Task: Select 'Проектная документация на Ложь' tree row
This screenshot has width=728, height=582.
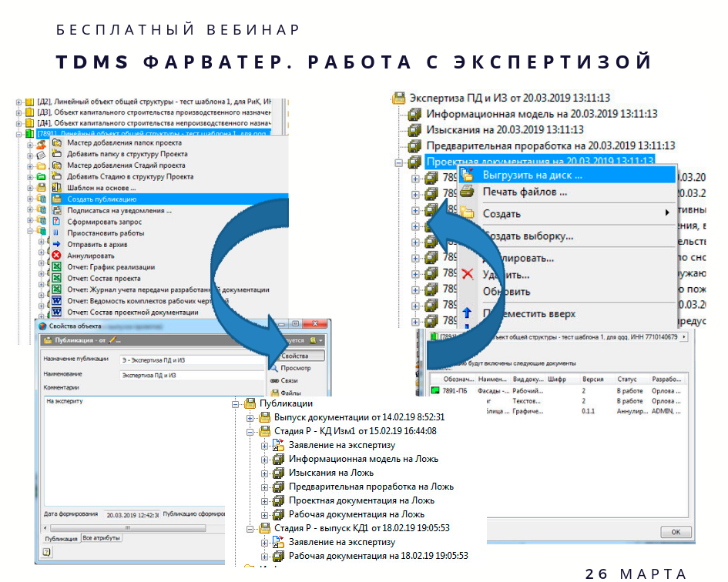Action: [361, 500]
